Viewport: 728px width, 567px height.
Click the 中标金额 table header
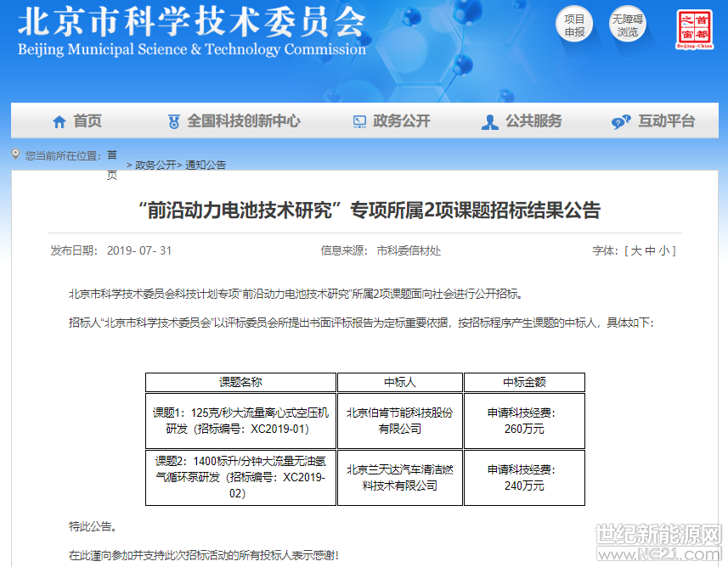click(524, 382)
